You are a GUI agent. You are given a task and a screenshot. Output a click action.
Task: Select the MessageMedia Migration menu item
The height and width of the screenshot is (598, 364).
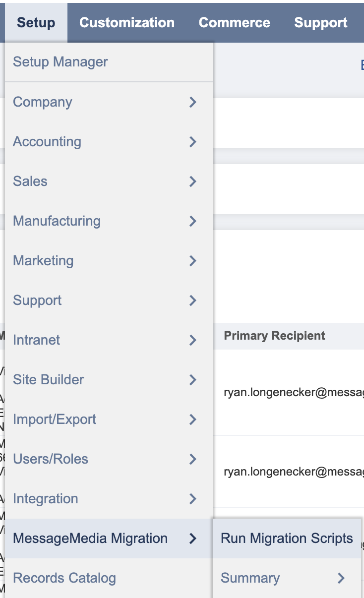pos(90,538)
